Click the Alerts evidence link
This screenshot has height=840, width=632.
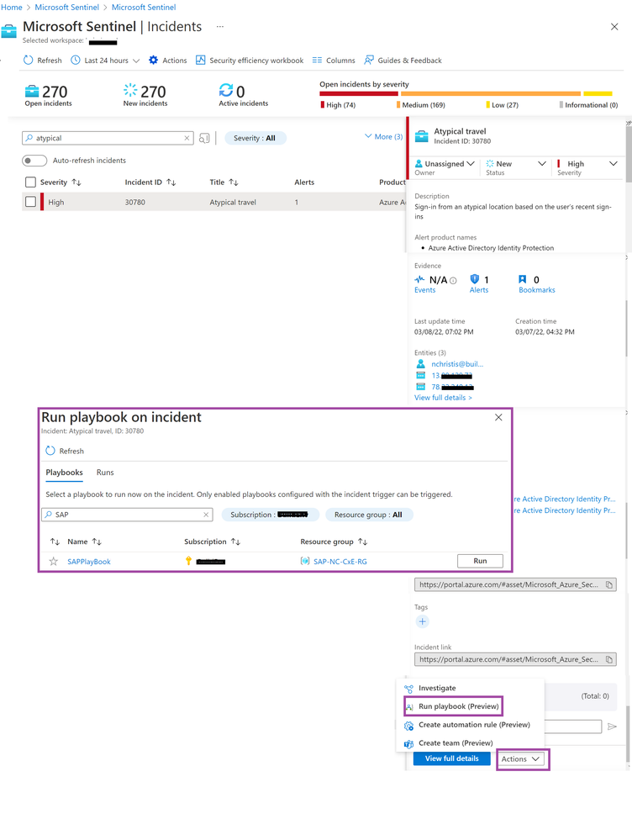click(x=479, y=290)
